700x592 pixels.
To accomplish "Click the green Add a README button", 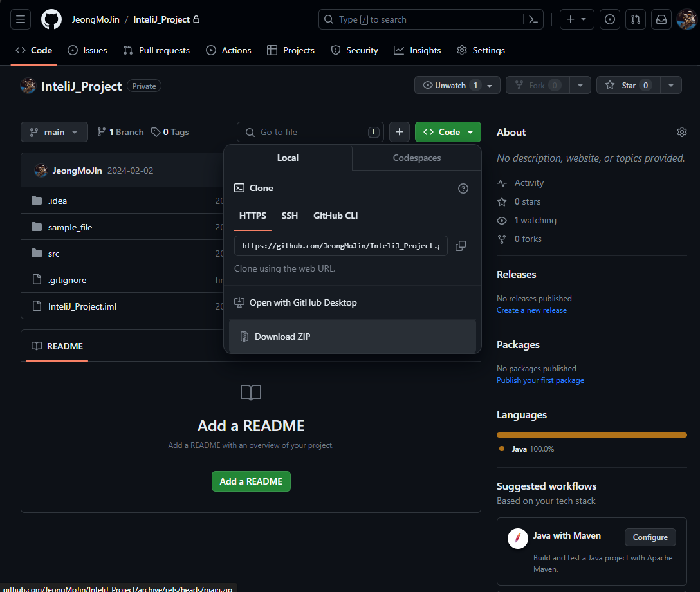I will [x=251, y=481].
